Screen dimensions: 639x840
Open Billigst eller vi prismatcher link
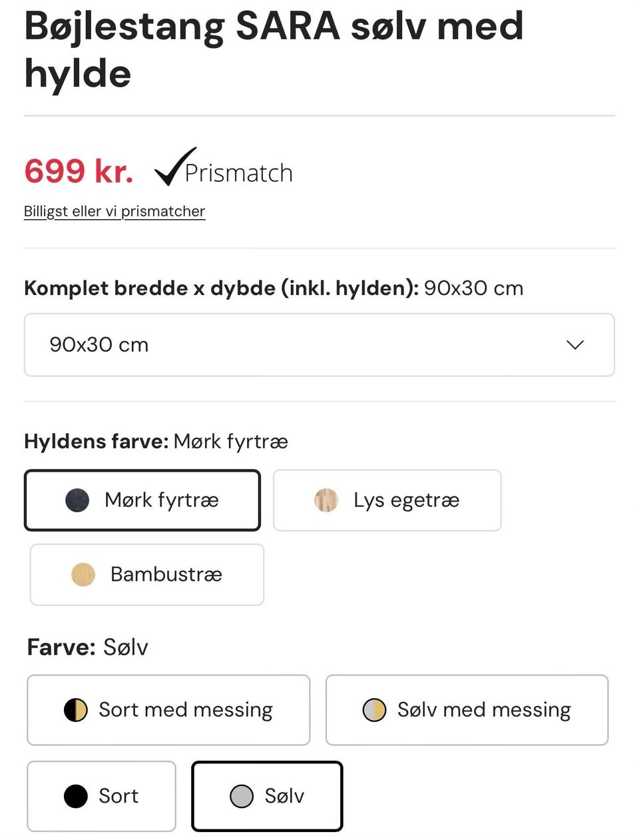[114, 211]
